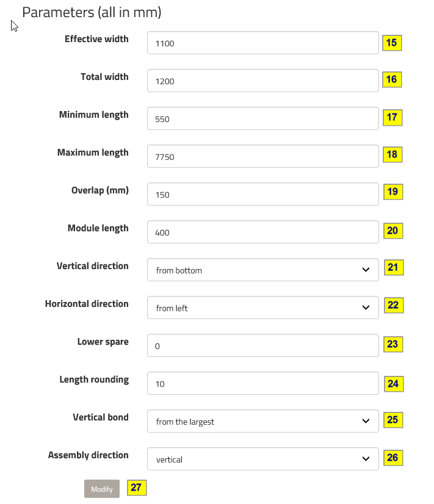Select the yellow label 20
This screenshot has width=434, height=504.
[x=392, y=231]
